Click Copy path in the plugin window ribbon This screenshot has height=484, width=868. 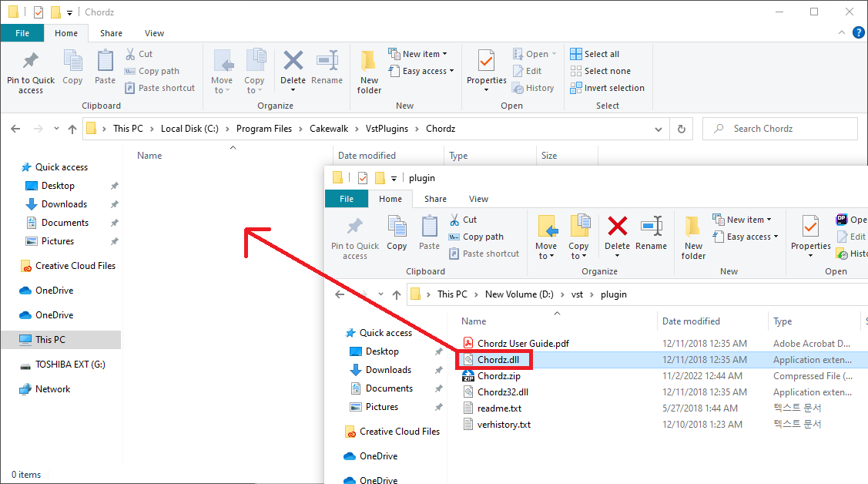click(x=476, y=237)
